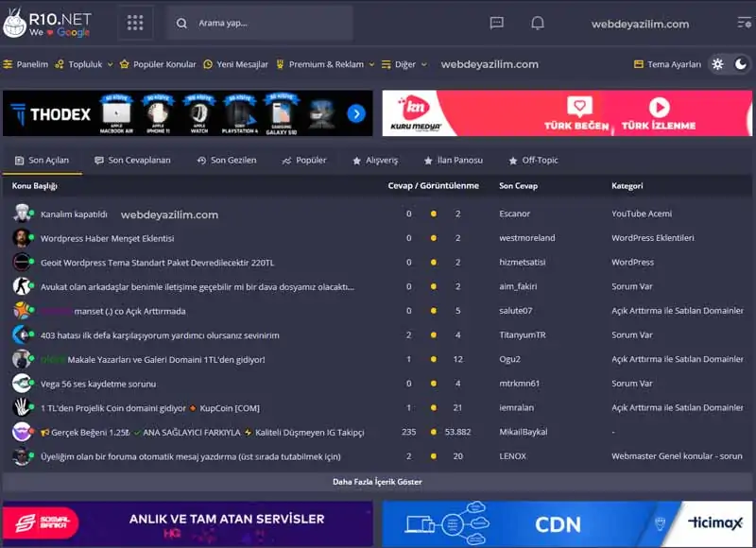Expand the Premium & Reklam dropdown
This screenshot has height=548, width=756.
[x=325, y=64]
